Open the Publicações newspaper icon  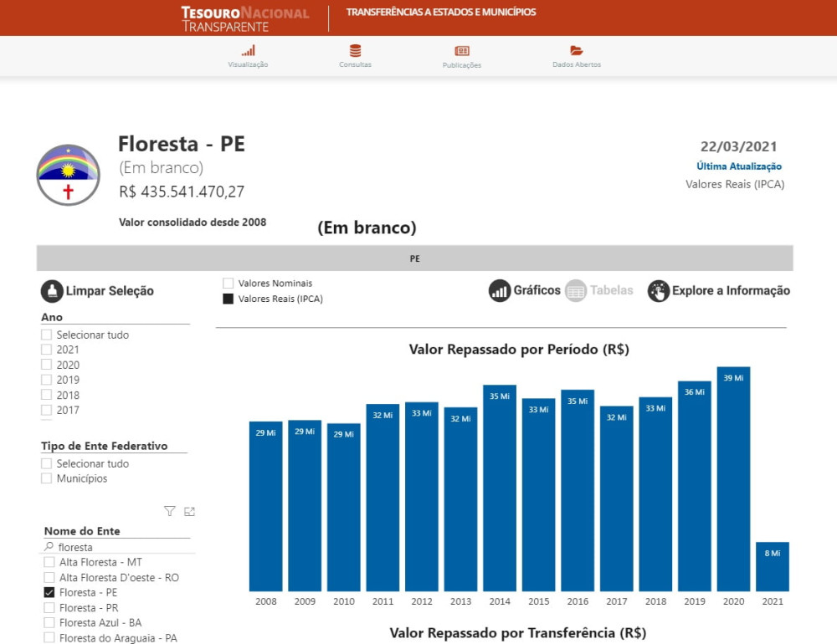point(462,51)
